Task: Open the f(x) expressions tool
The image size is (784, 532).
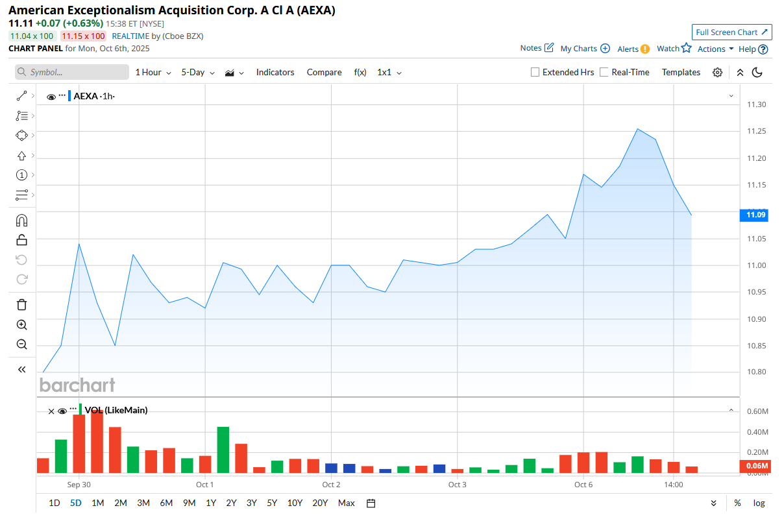Action: coord(360,73)
